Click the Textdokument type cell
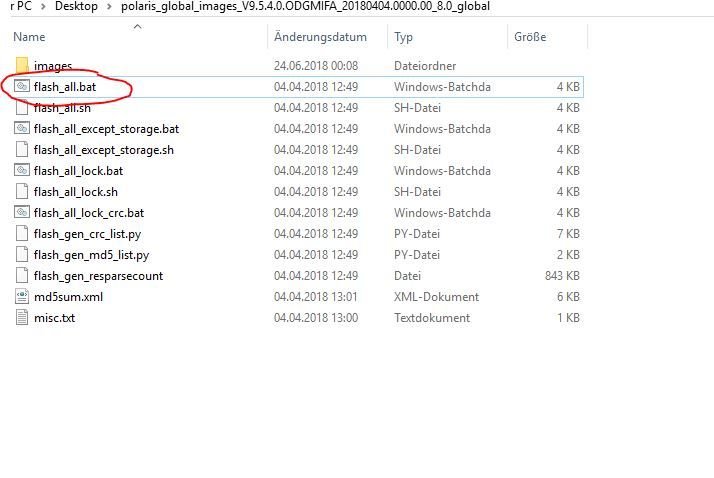 click(432, 318)
